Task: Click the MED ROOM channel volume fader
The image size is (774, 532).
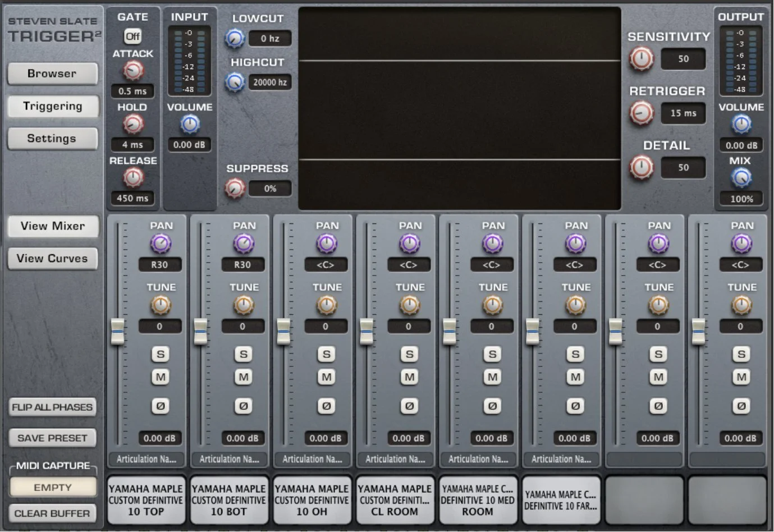Action: pyautogui.click(x=450, y=331)
